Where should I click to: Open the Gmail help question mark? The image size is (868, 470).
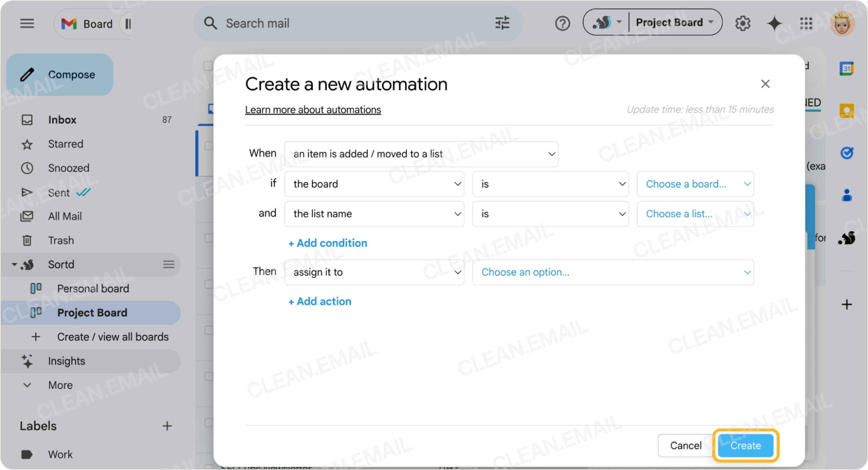click(x=562, y=23)
